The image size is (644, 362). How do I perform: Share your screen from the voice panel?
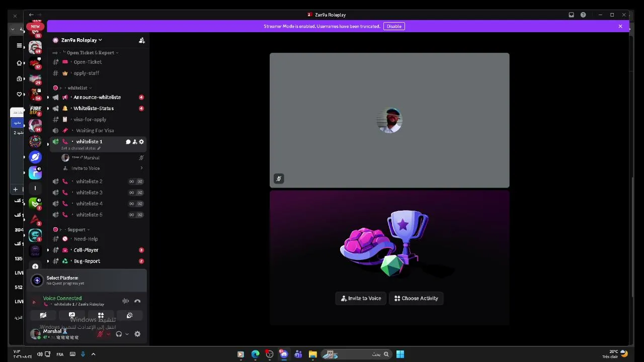click(72, 315)
